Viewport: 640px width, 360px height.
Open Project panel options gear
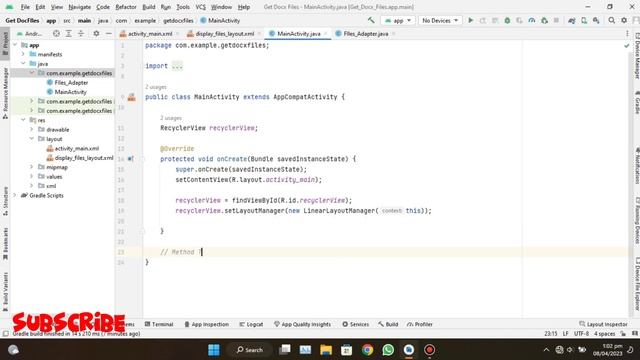click(x=96, y=33)
